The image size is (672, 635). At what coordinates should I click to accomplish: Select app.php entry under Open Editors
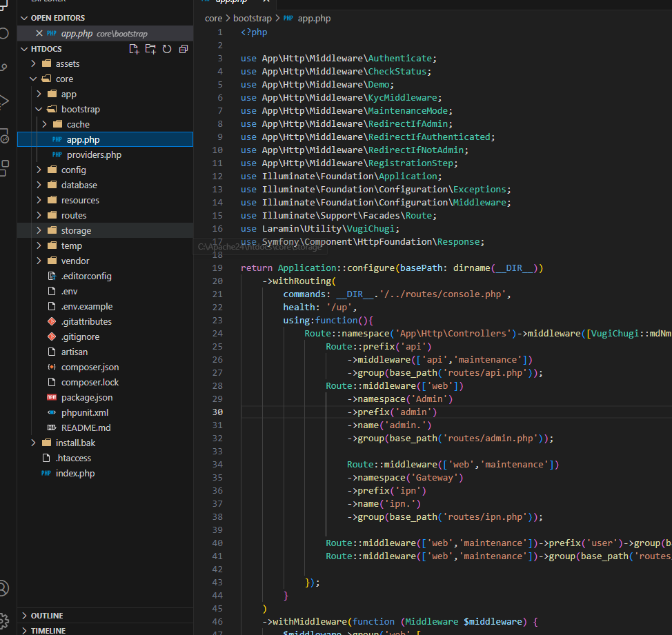(105, 33)
